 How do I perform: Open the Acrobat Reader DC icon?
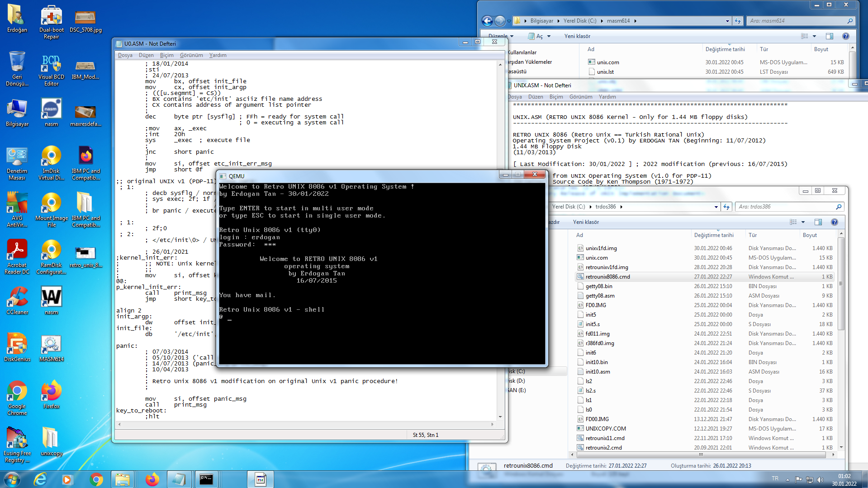tap(17, 257)
